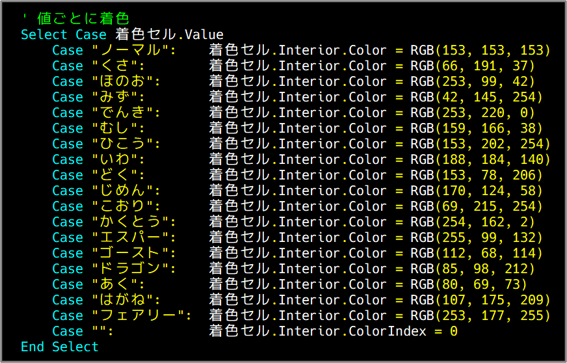The width and height of the screenshot is (567, 363).
Task: Click the string "あく"
Action: point(115,284)
